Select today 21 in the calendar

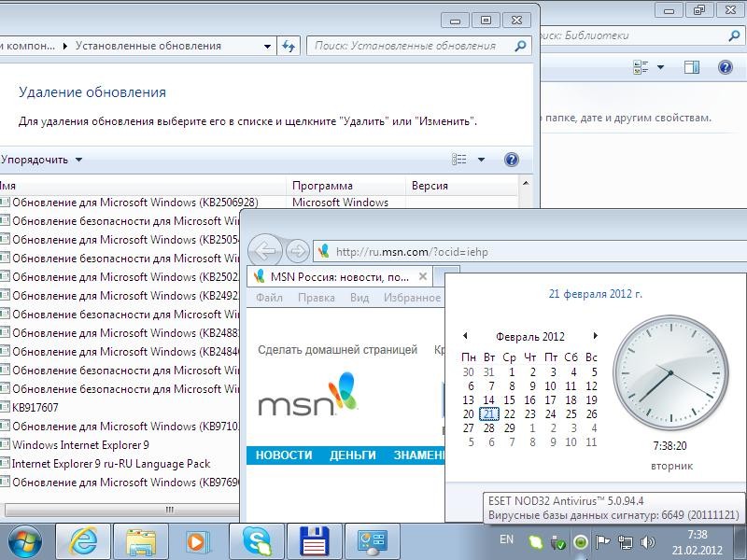tap(488, 414)
